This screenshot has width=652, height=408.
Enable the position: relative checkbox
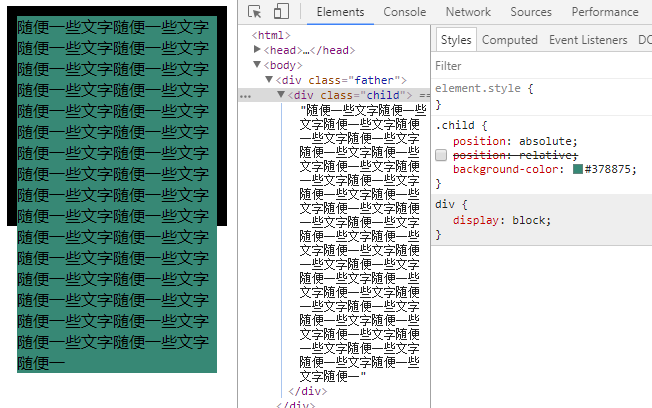(x=441, y=155)
